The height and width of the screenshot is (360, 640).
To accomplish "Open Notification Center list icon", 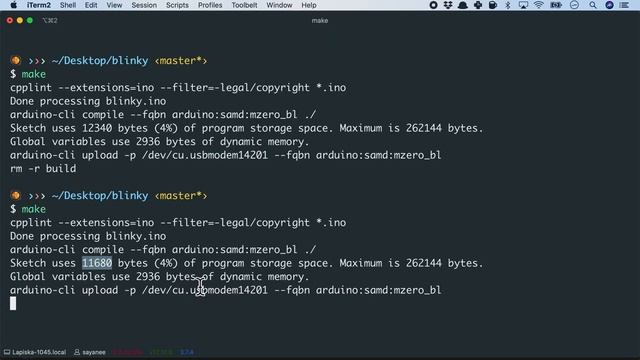I will point(624,5).
